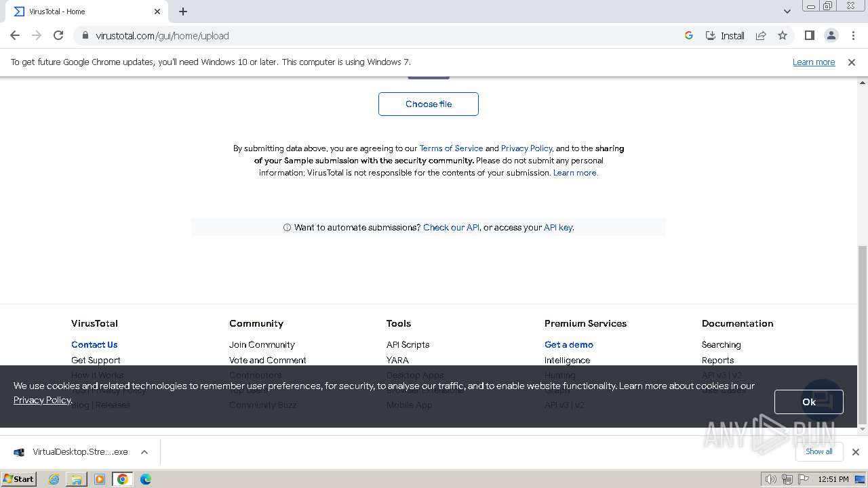Viewport: 868px width, 488px height.
Task: Open the API key link
Action: tap(558, 227)
